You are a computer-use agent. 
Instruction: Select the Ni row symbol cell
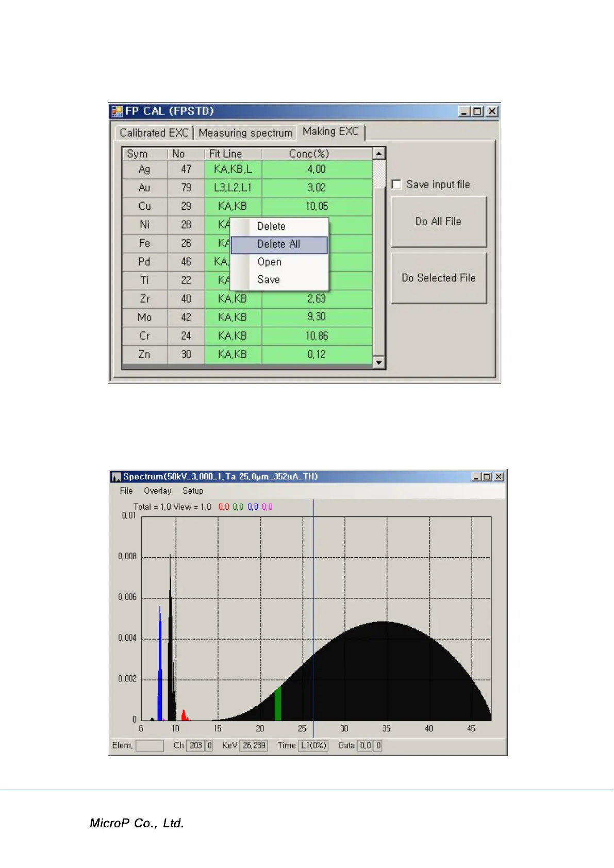[145, 225]
